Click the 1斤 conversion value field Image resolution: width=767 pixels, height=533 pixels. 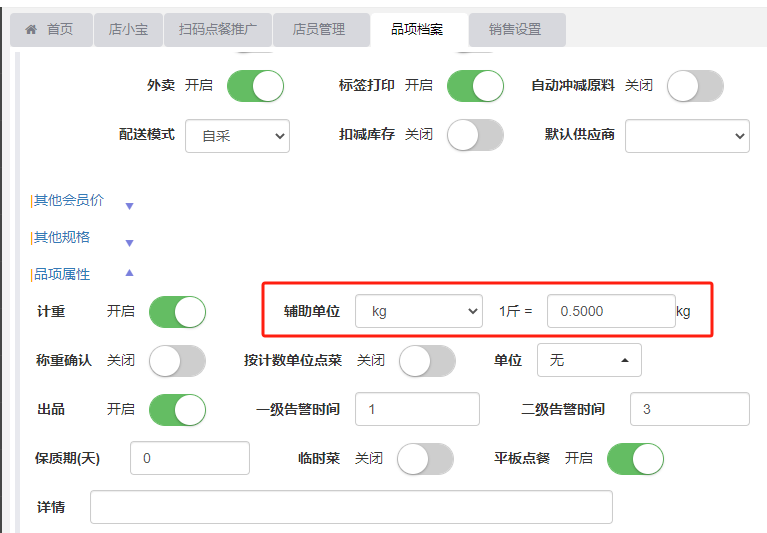pyautogui.click(x=610, y=312)
